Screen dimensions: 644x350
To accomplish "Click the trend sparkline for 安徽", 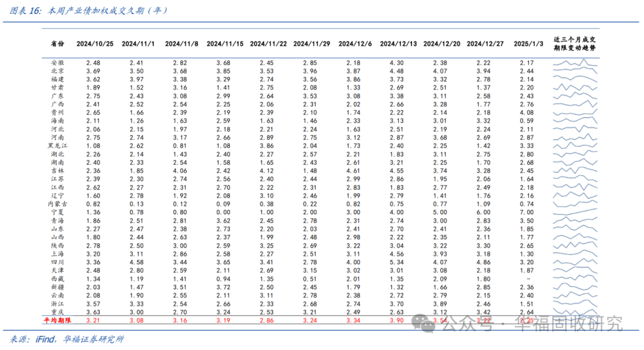I will coord(575,63).
